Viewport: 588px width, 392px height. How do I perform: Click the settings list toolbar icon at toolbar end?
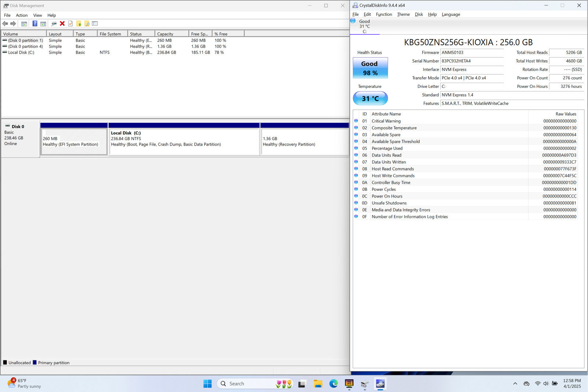tap(95, 24)
